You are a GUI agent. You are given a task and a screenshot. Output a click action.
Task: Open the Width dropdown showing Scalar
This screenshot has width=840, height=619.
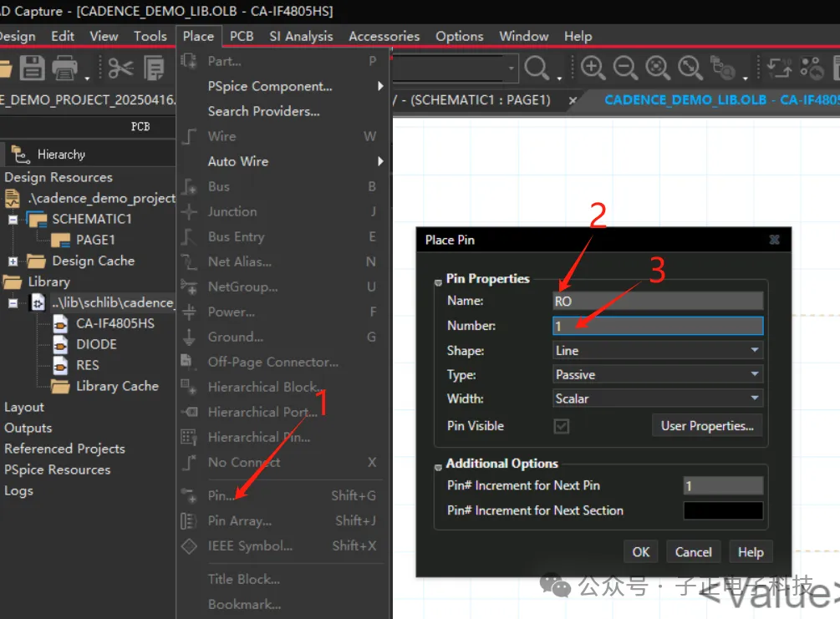(658, 398)
